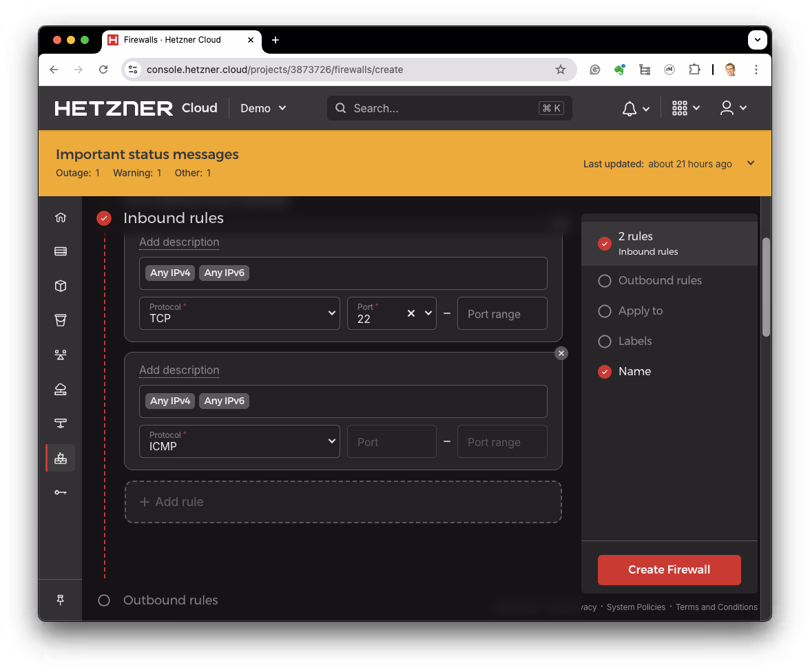810x672 pixels.
Task: Open the Protocol dropdown showing TCP
Action: 240,313
